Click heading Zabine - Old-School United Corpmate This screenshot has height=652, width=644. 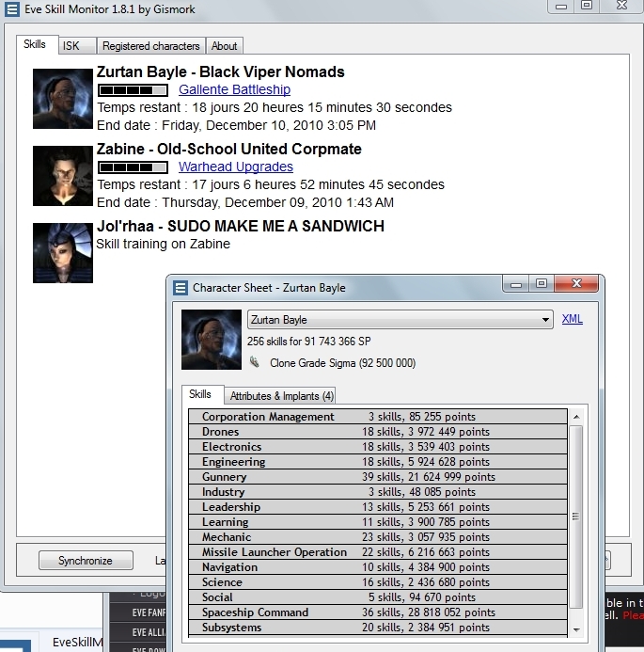229,149
